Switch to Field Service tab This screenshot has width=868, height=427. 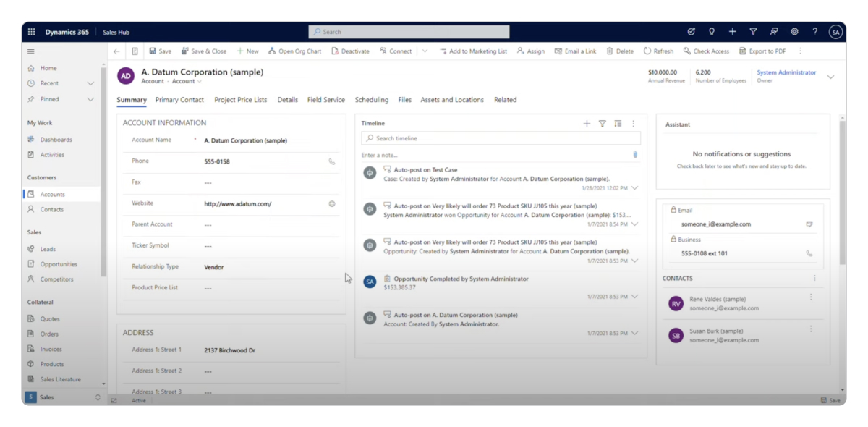point(326,100)
